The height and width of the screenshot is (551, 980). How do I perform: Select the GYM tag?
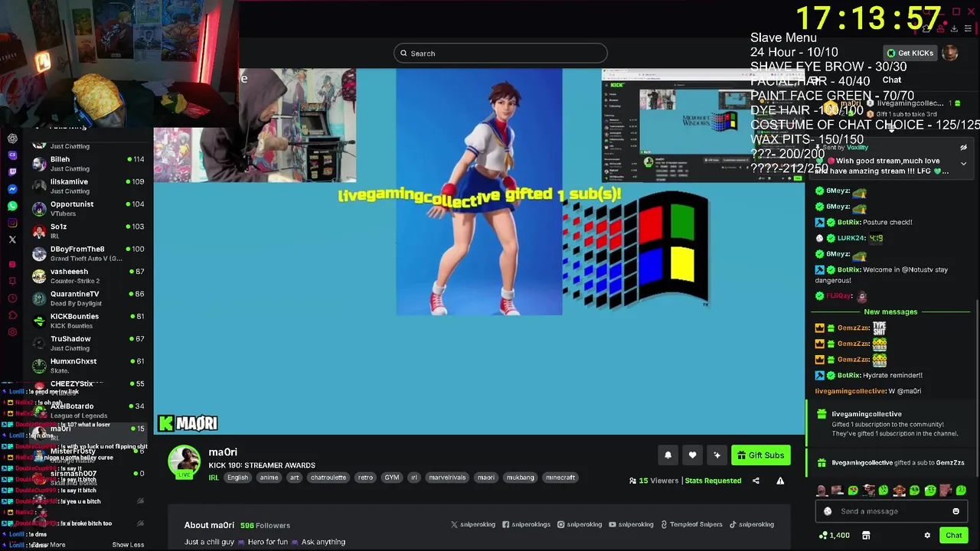pyautogui.click(x=392, y=478)
